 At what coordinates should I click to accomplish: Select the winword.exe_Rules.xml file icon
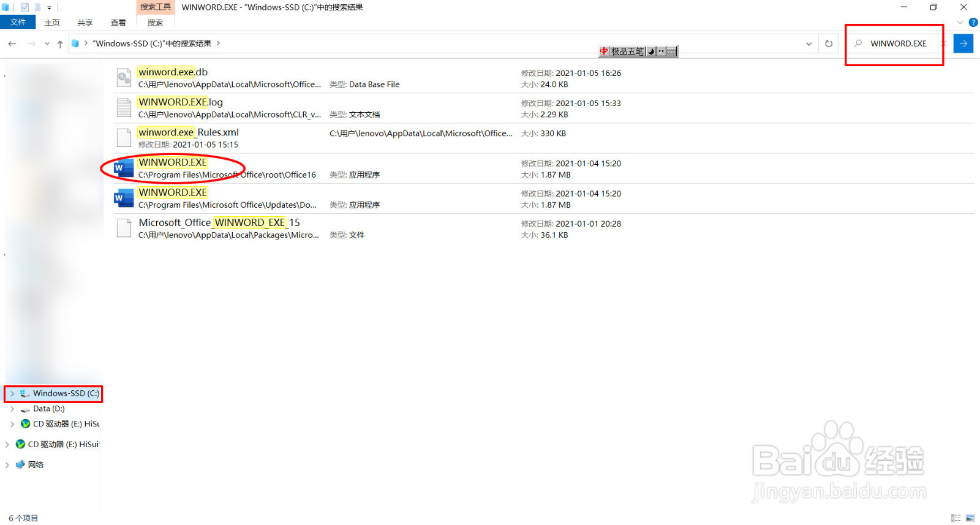coord(124,137)
